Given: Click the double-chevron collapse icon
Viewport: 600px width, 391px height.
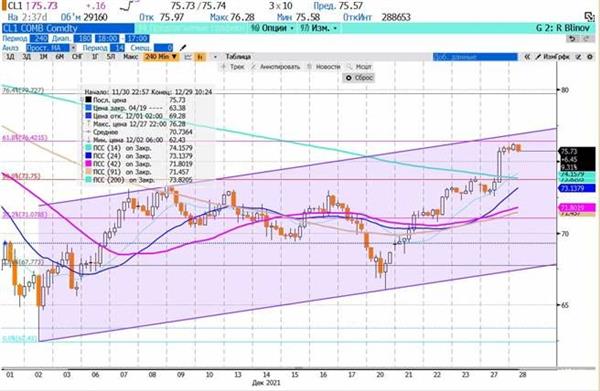Looking at the screenshot, I should pyautogui.click(x=527, y=57).
